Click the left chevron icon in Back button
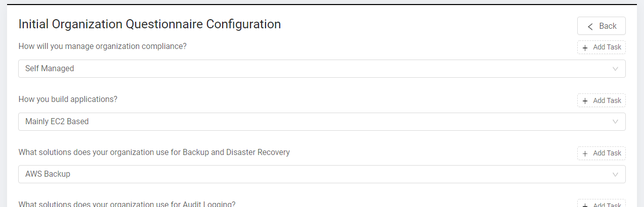644x207 pixels. click(x=590, y=26)
